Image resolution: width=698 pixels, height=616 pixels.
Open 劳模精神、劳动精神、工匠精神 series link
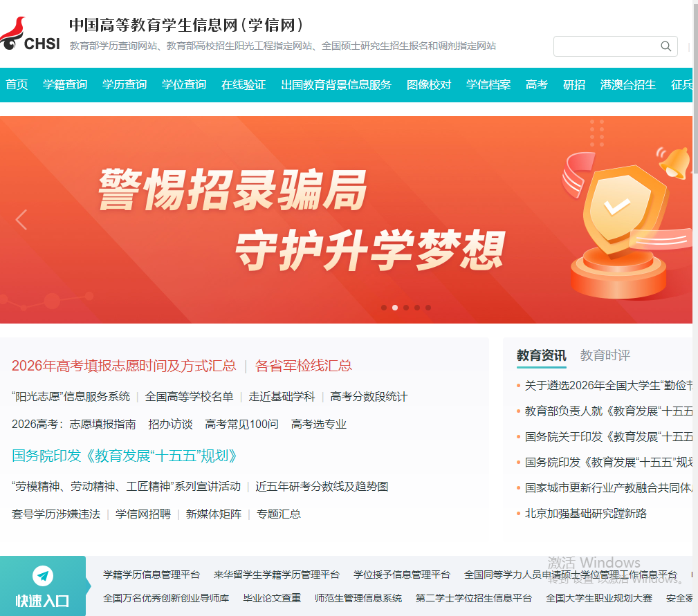coord(126,486)
